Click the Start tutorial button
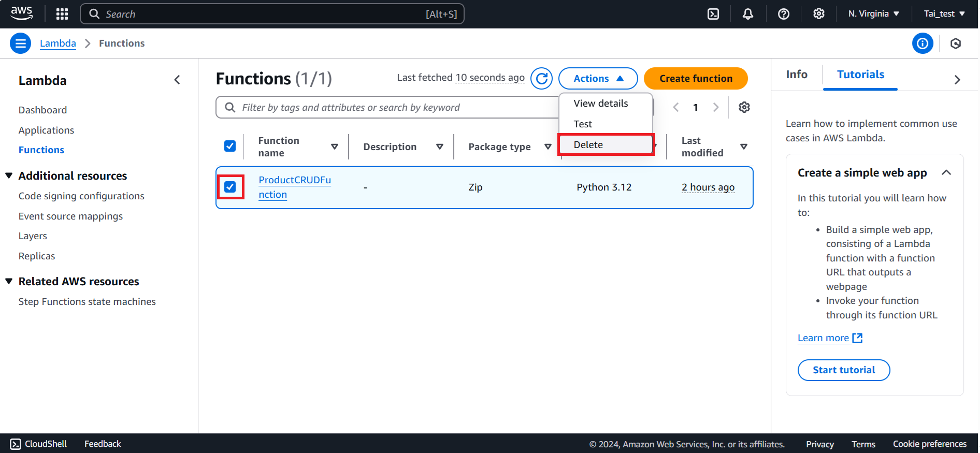The image size is (980, 453). coord(844,370)
